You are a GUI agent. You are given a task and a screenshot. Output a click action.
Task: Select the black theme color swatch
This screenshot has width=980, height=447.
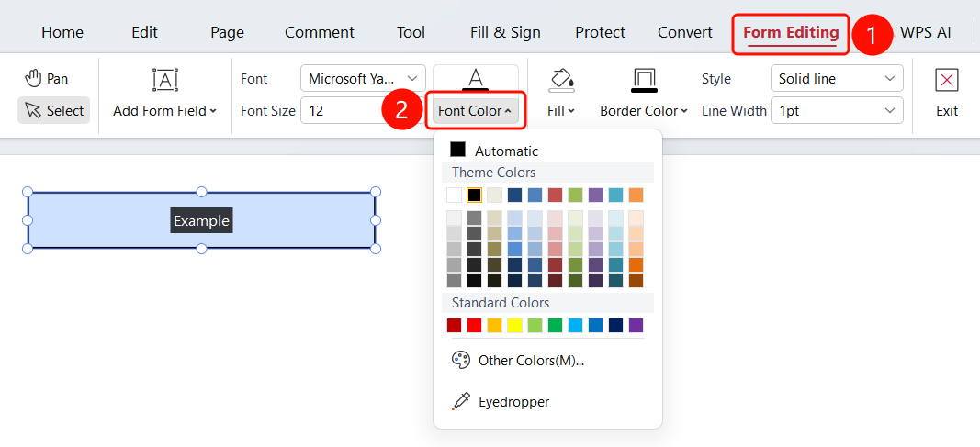coord(474,195)
